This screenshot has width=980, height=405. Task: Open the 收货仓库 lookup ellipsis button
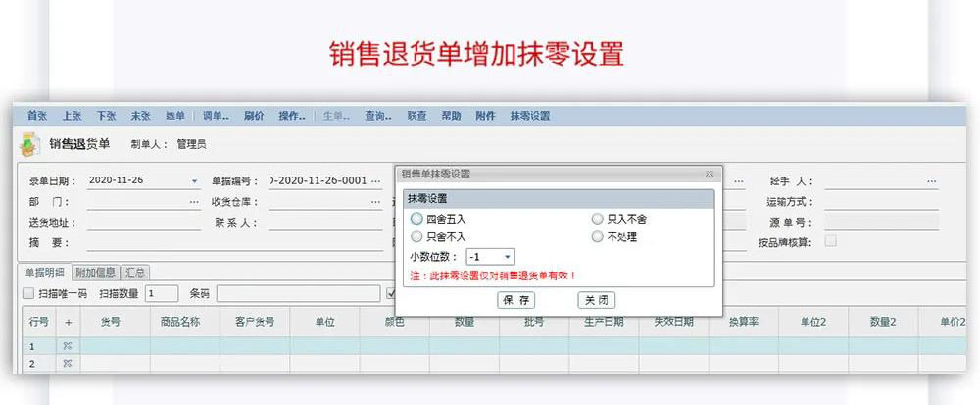click(x=375, y=202)
